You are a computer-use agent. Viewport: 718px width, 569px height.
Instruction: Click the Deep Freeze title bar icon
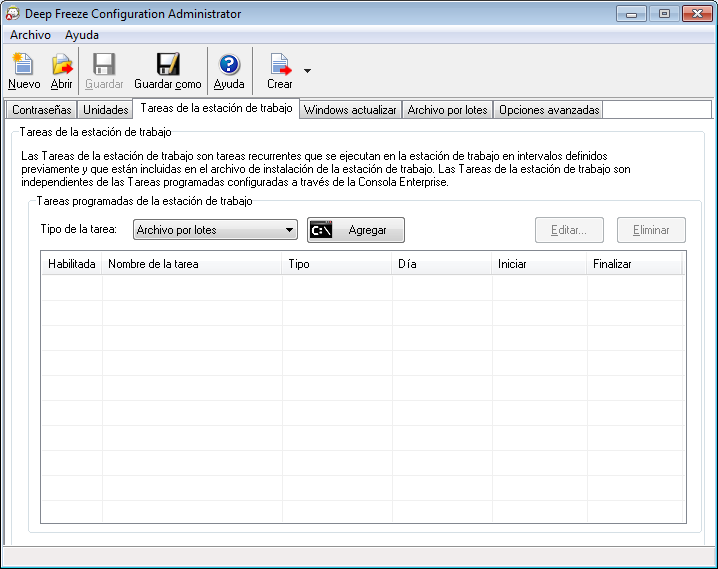click(13, 14)
